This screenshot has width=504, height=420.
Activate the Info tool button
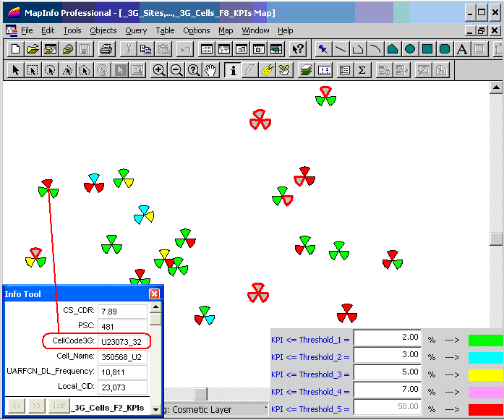coord(233,70)
